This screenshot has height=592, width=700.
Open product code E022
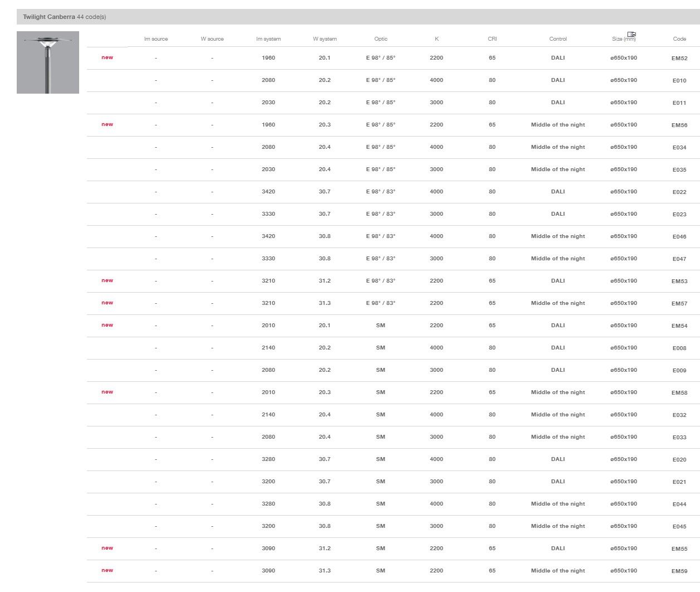[679, 192]
